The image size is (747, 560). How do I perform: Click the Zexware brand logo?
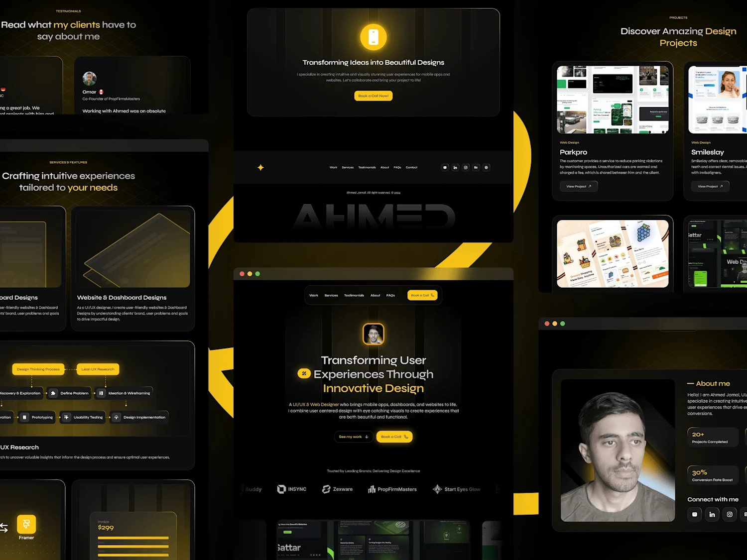click(x=338, y=489)
